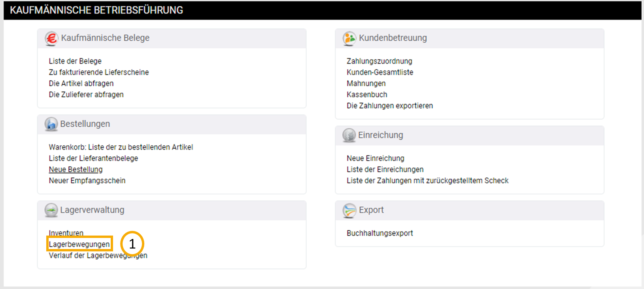Screen dimensions: 644x289
Task: Select Die Artikel abfragen link
Action: click(x=81, y=83)
